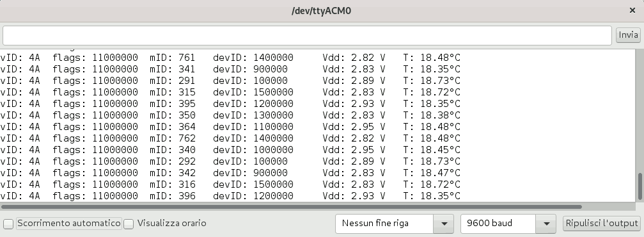Clear output with Ripulisci l'output button
Screen dimensions: 644x237
pyautogui.click(x=601, y=224)
